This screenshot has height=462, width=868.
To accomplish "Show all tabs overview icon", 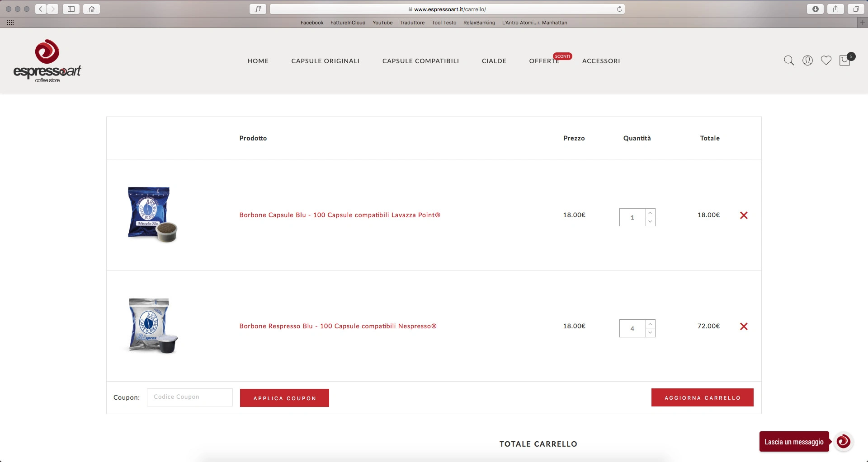I will [856, 9].
